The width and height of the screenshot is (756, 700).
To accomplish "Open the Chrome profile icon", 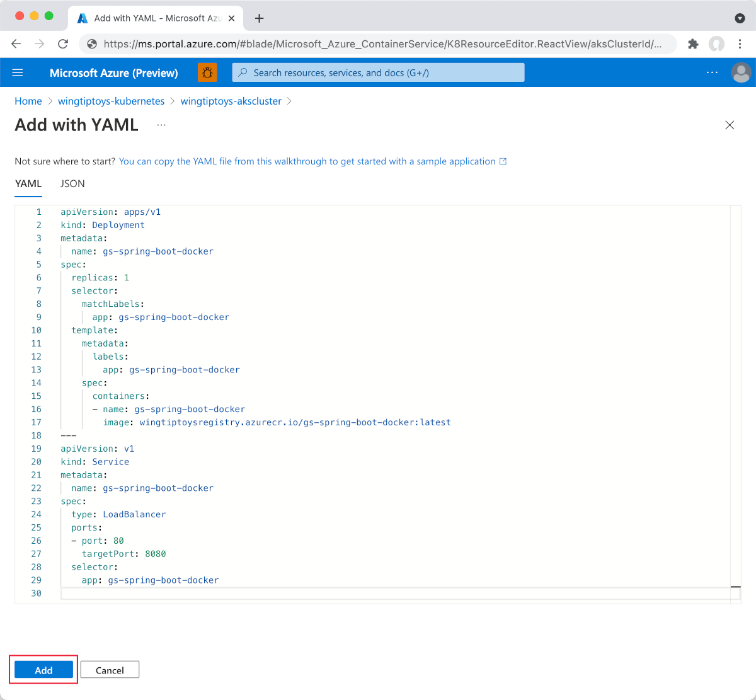I will pyautogui.click(x=716, y=43).
